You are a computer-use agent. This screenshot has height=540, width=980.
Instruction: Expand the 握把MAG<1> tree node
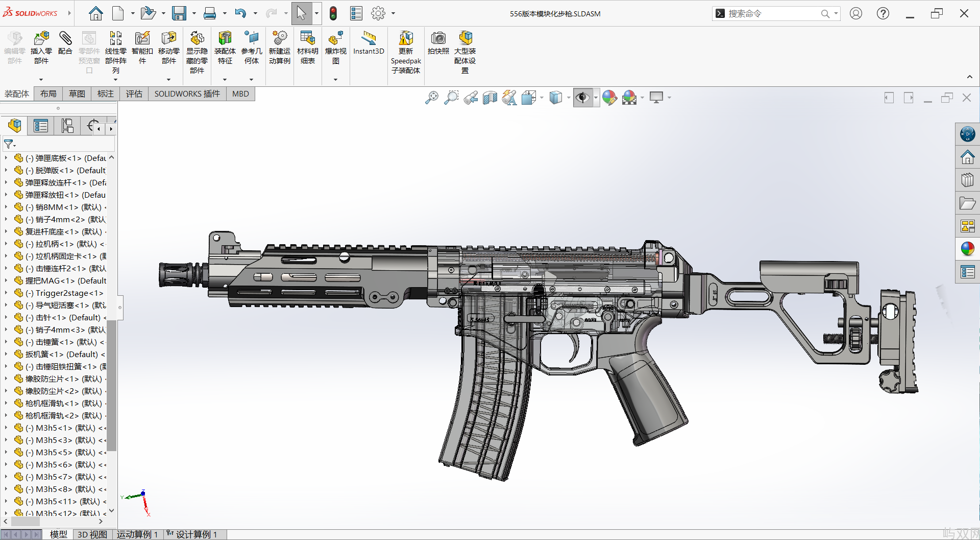[6, 281]
